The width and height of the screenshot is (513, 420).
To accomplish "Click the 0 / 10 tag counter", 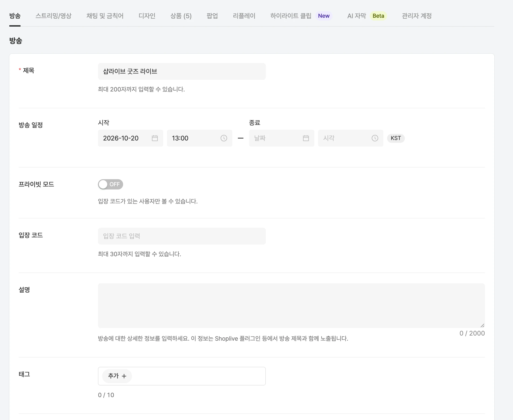I will click(106, 395).
